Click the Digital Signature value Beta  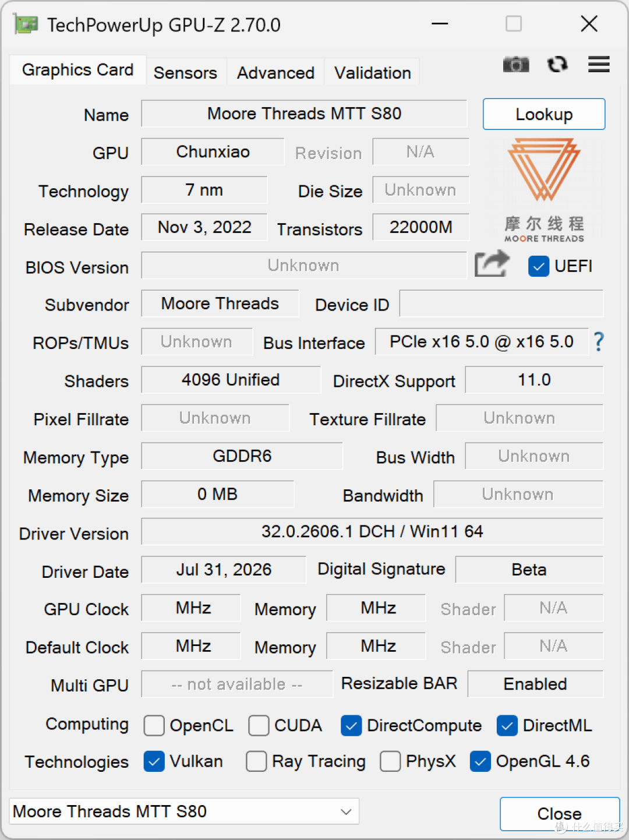tap(529, 570)
